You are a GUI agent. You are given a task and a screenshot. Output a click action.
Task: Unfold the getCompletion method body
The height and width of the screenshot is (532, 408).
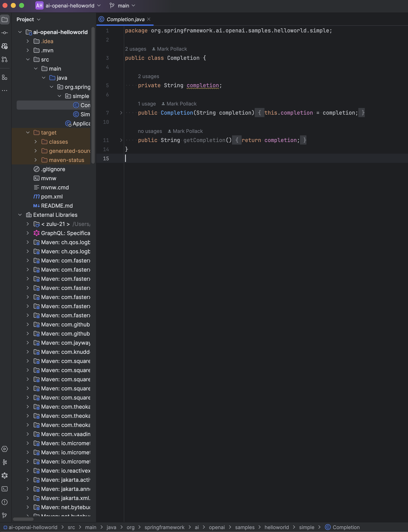[x=121, y=140]
